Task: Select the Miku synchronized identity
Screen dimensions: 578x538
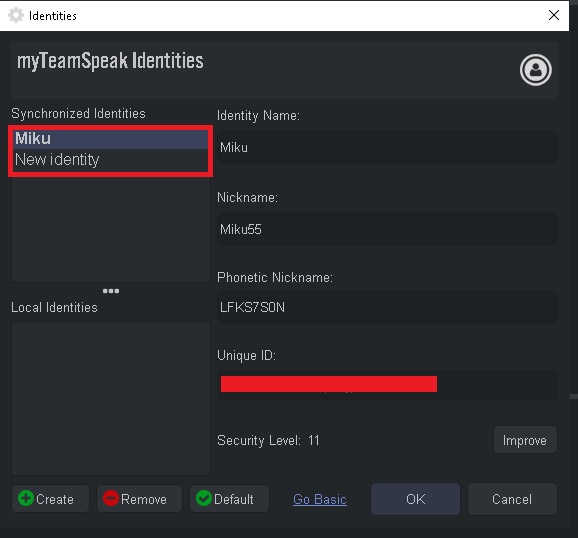Action: (111, 139)
